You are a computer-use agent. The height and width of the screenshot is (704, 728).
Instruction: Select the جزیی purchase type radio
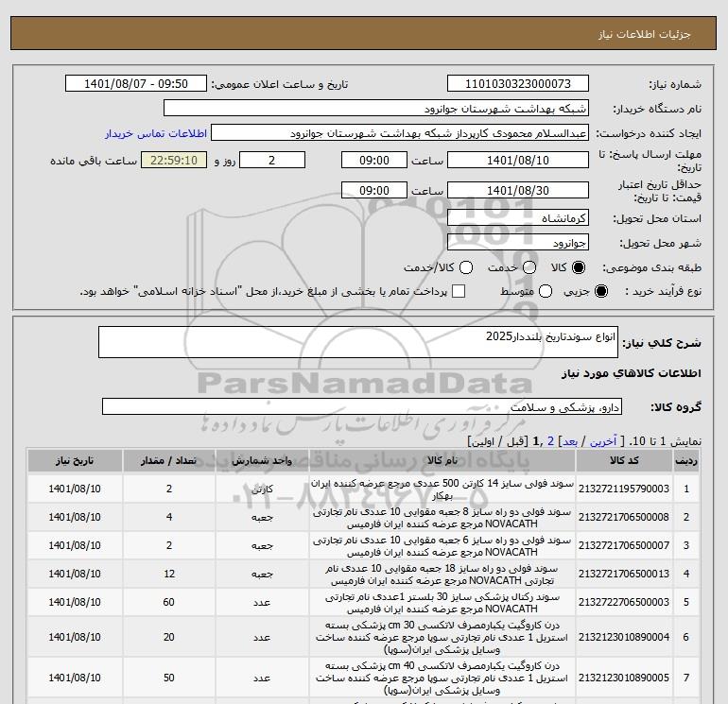point(600,291)
